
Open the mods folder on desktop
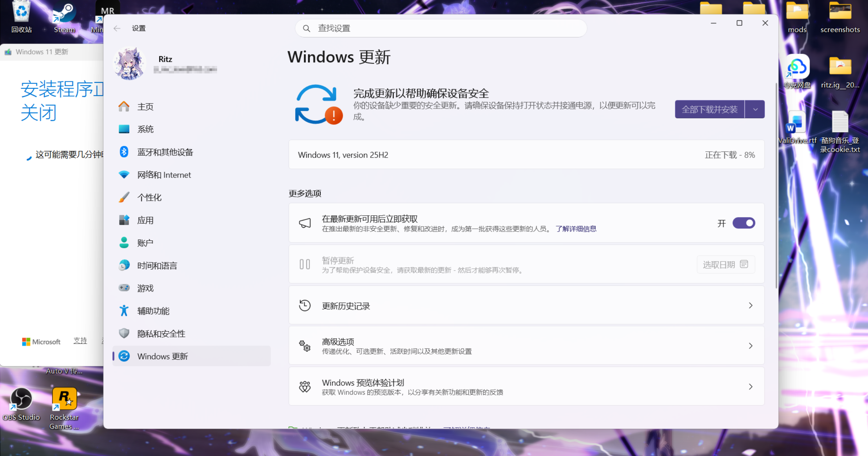pos(797,17)
